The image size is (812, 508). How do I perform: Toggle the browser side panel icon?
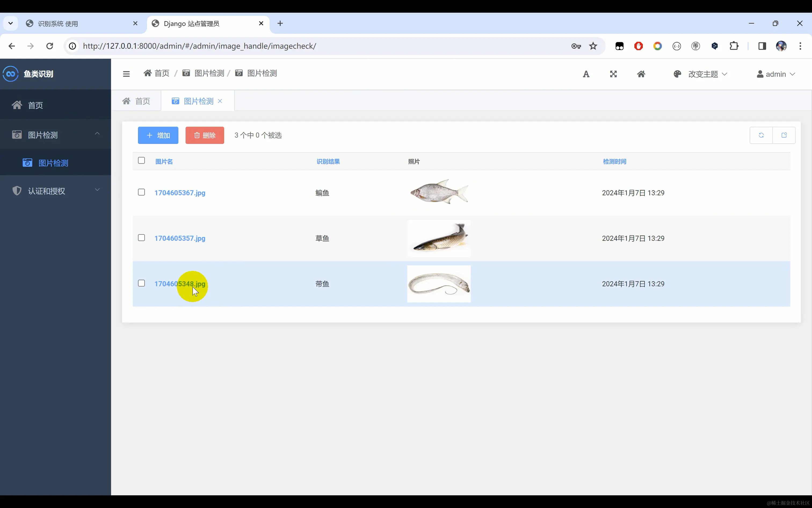762,46
